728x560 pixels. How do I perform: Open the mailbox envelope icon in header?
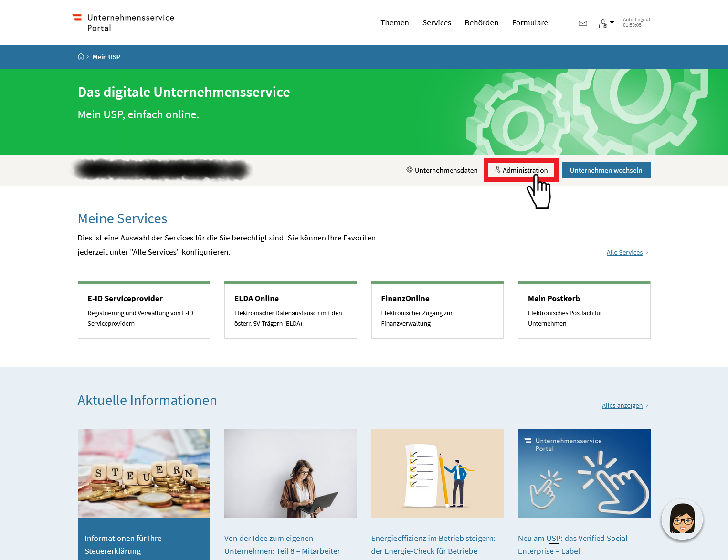583,23
